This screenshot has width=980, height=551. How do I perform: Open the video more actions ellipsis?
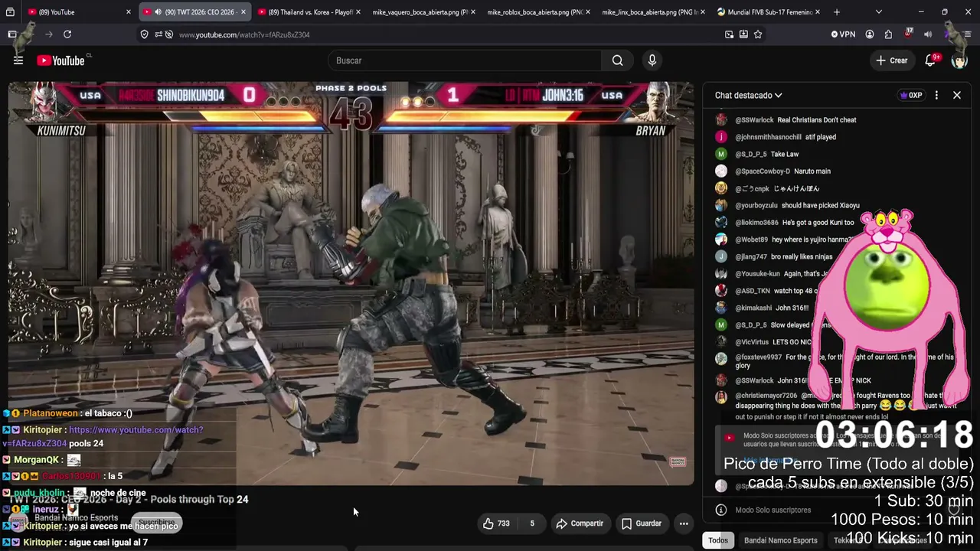pyautogui.click(x=684, y=523)
